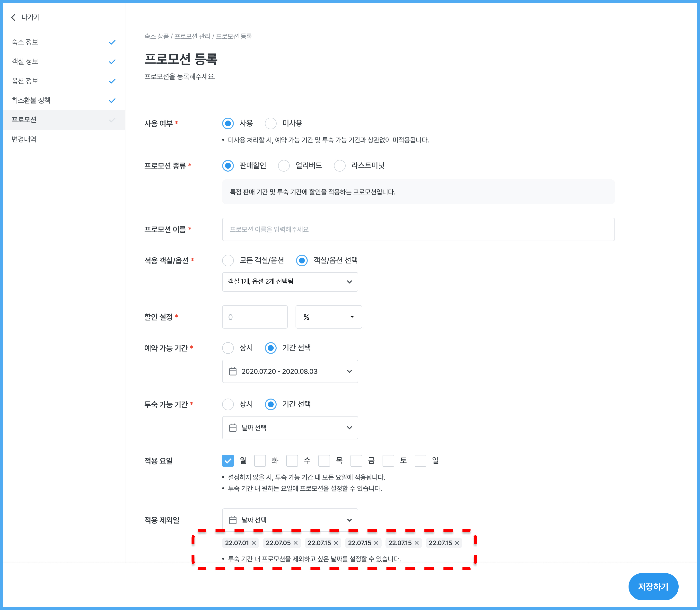Click the checkmark icon beside 취소환불 정책
Screen dimensions: 700x610
112,100
